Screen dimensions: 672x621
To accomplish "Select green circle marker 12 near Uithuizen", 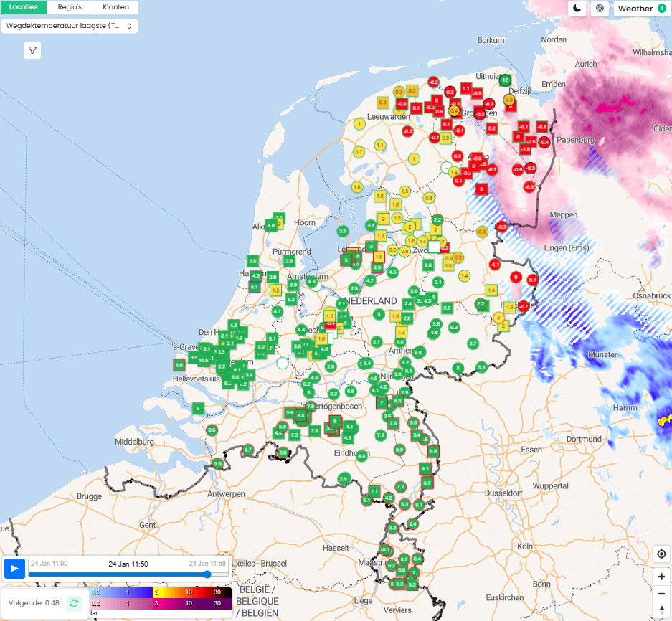I will 506,80.
